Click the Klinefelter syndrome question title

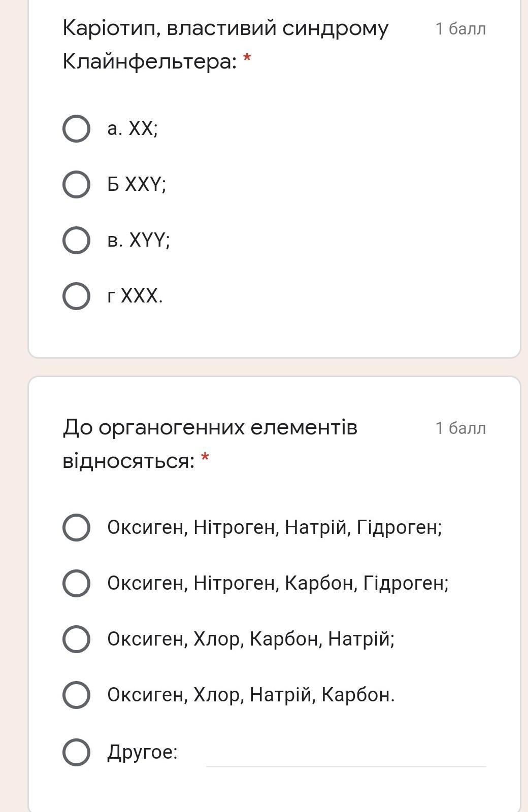pos(225,45)
